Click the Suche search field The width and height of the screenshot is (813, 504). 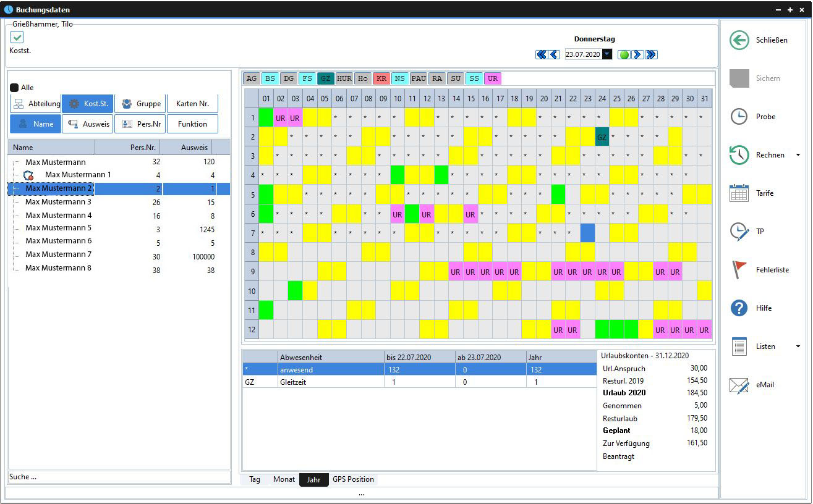(x=119, y=477)
